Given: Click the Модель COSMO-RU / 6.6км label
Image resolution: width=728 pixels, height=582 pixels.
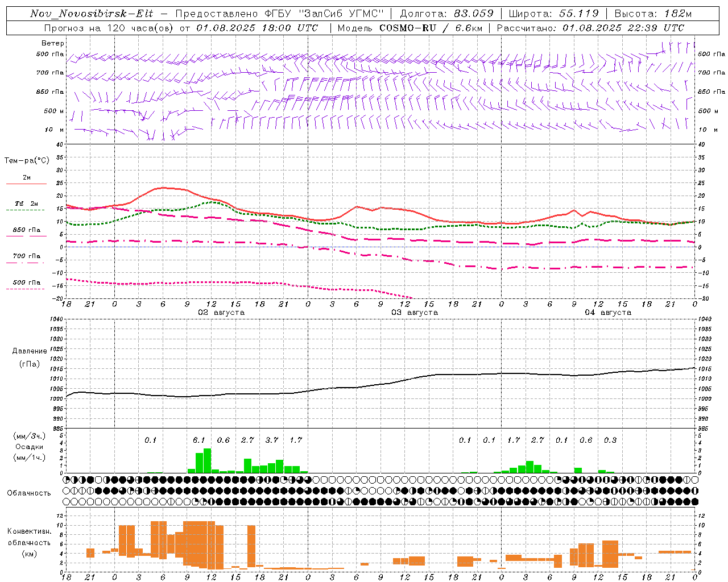Looking at the screenshot, I should (x=409, y=28).
